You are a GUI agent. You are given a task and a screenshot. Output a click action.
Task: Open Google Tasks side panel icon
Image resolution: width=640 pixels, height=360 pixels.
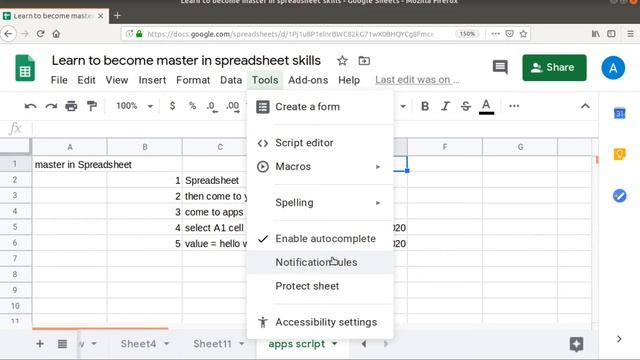(x=620, y=196)
